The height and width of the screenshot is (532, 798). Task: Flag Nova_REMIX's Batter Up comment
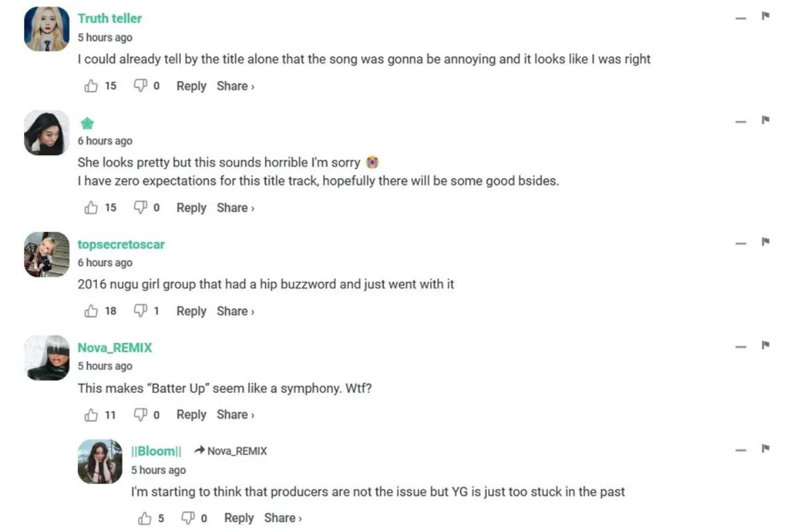(765, 345)
